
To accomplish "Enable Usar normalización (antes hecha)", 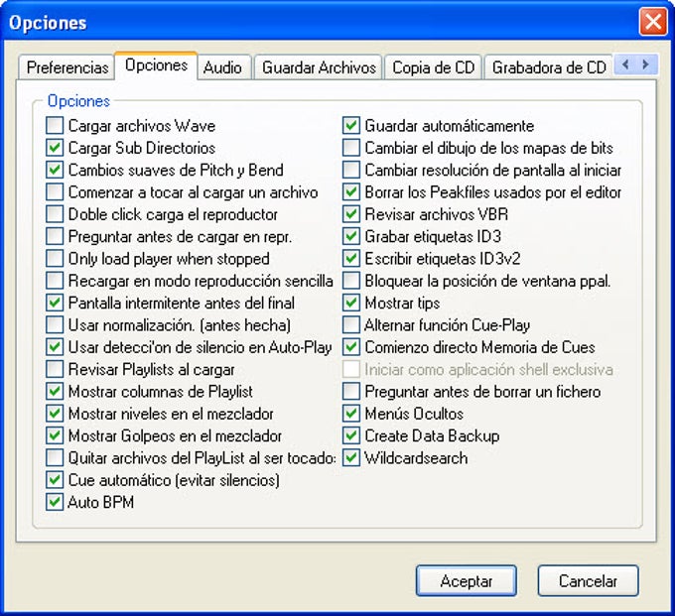I will pos(55,324).
